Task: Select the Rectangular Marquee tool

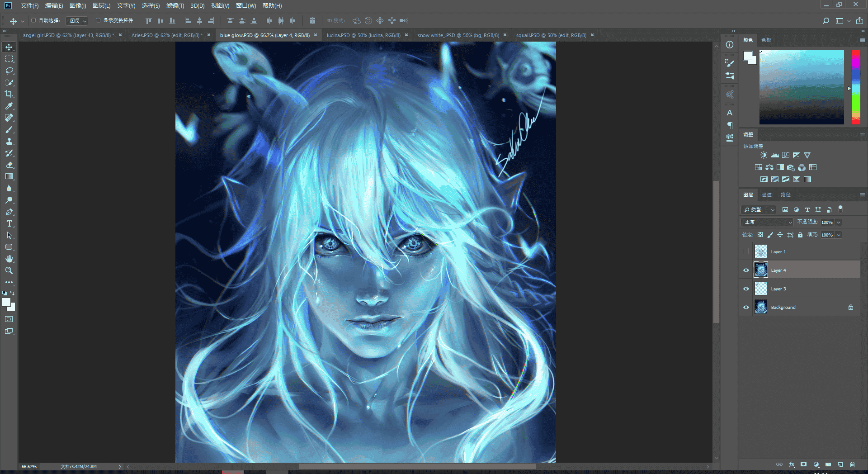Action: pos(9,59)
